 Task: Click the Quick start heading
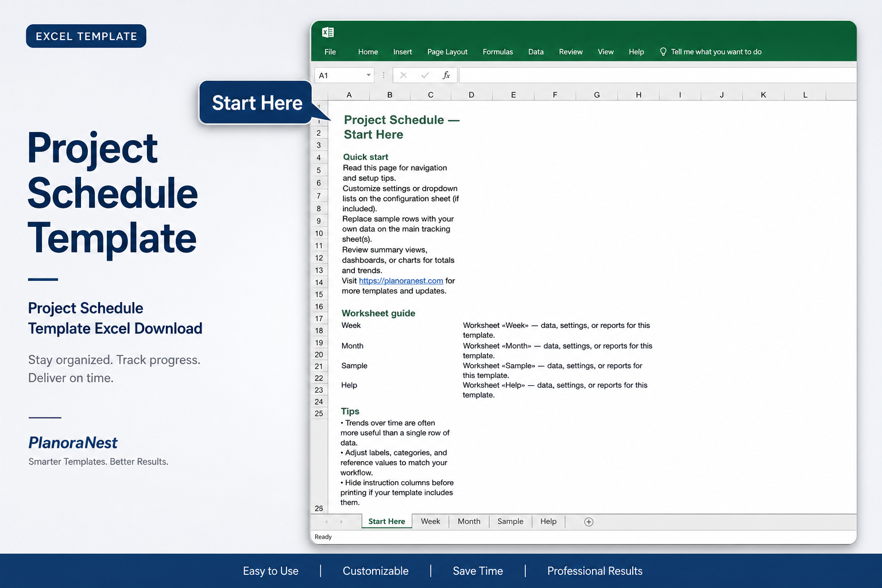coord(366,157)
